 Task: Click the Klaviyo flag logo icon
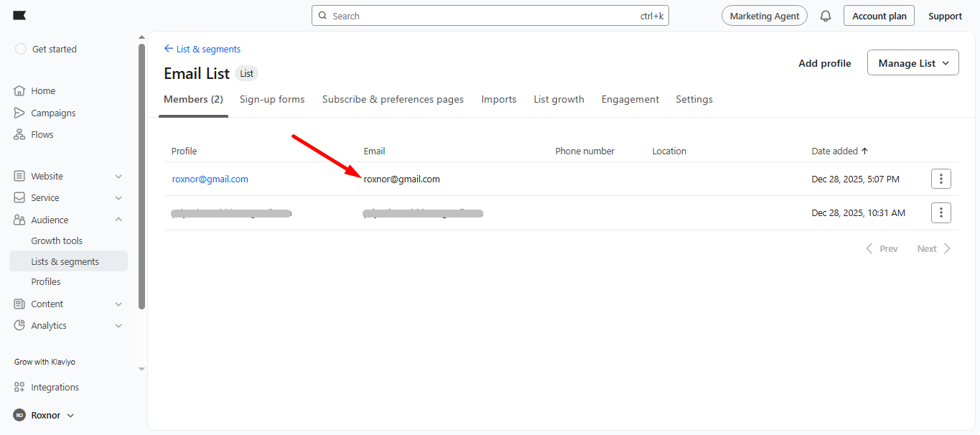[20, 16]
